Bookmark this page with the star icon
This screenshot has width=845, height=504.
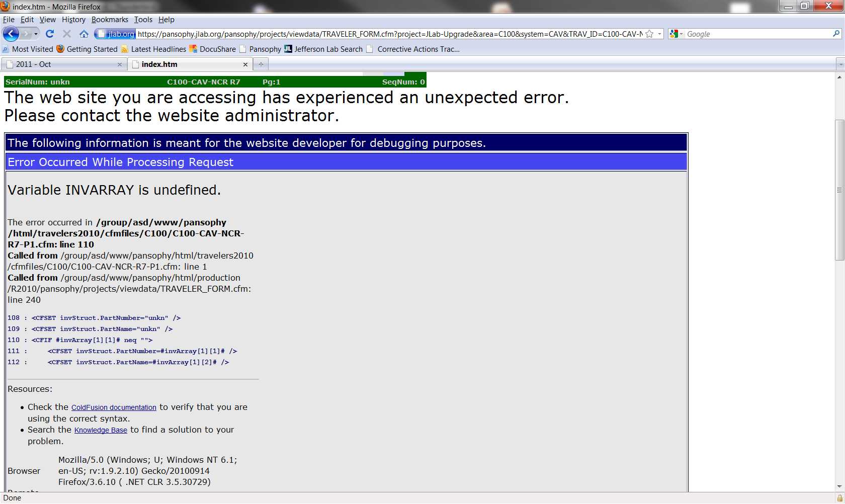649,34
